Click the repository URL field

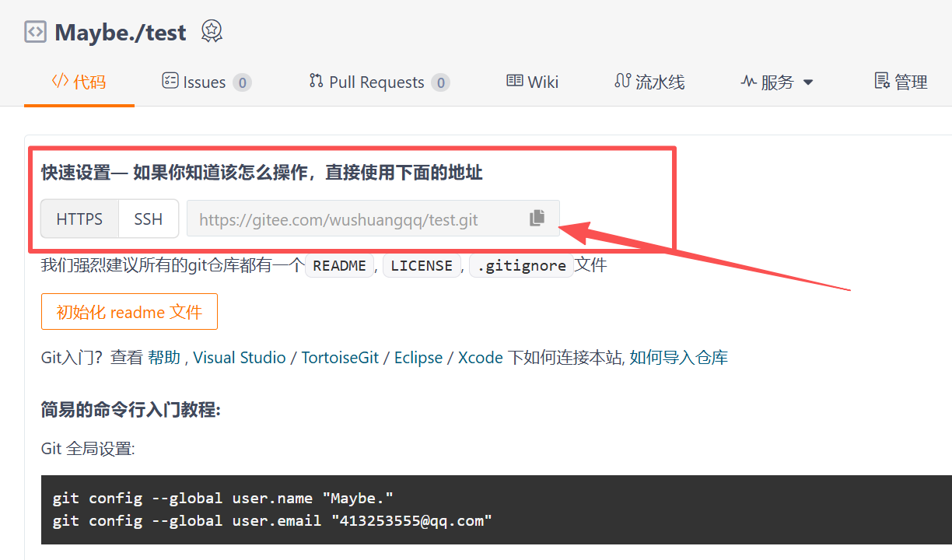(x=373, y=219)
